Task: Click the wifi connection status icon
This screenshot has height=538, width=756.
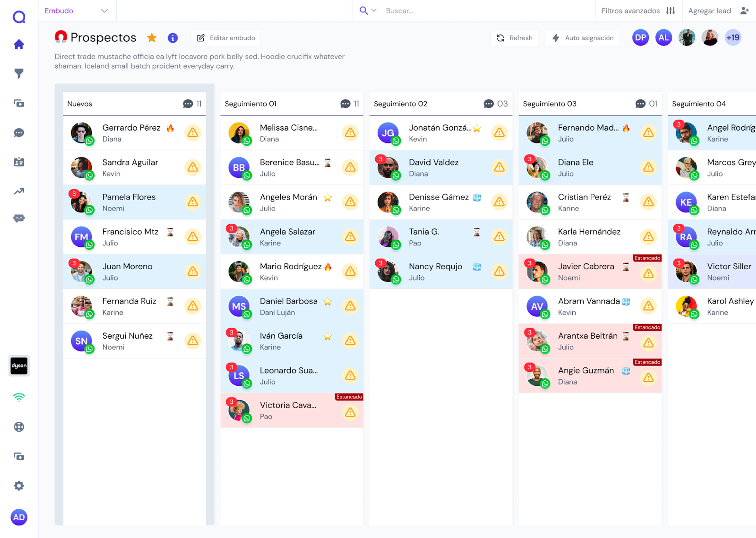Action: pyautogui.click(x=19, y=397)
